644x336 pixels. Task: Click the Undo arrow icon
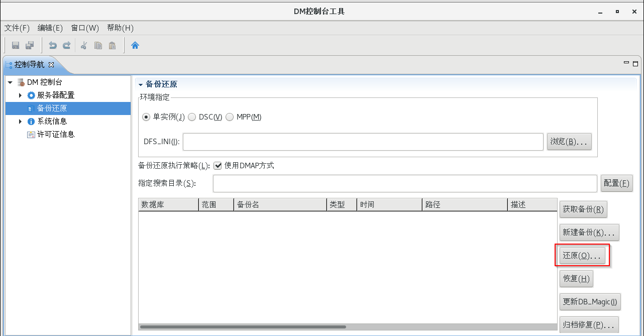click(52, 46)
